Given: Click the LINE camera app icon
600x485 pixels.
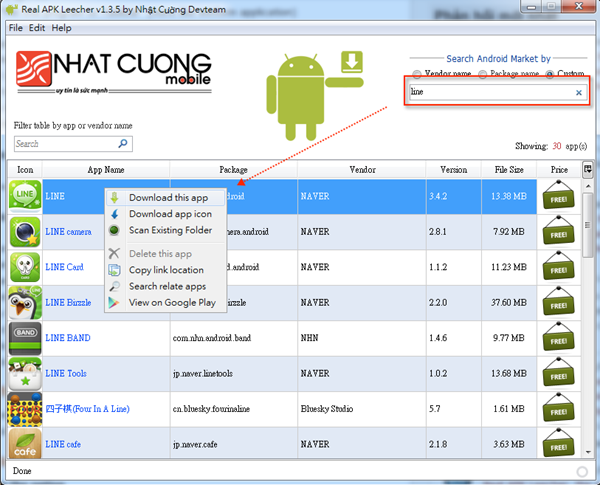Looking at the screenshot, I should pos(25,232).
